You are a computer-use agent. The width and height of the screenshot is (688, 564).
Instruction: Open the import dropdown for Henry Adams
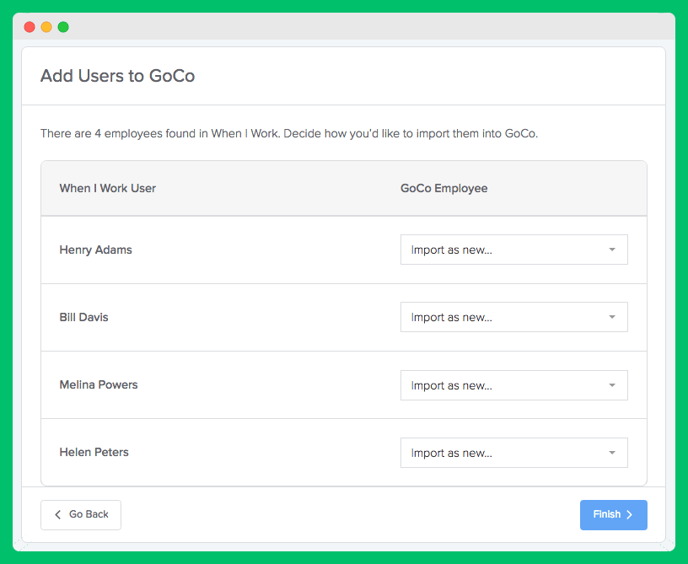514,250
